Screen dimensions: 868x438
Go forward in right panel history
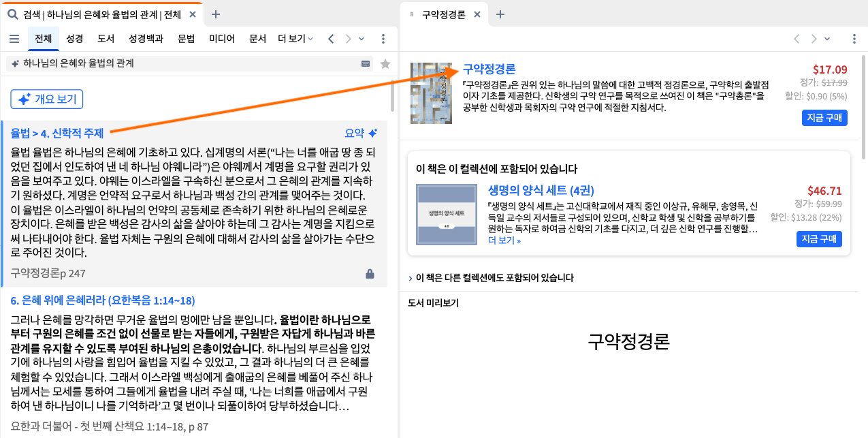814,39
